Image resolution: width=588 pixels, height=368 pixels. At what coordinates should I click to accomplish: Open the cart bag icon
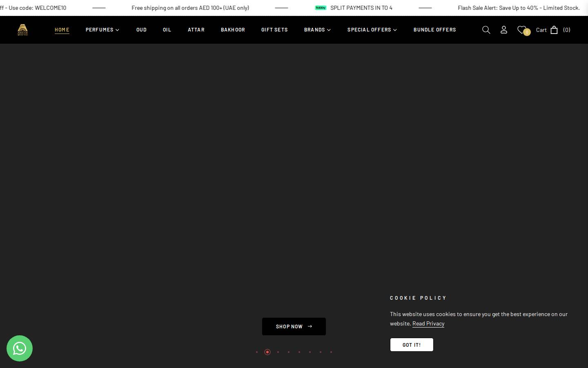[554, 30]
